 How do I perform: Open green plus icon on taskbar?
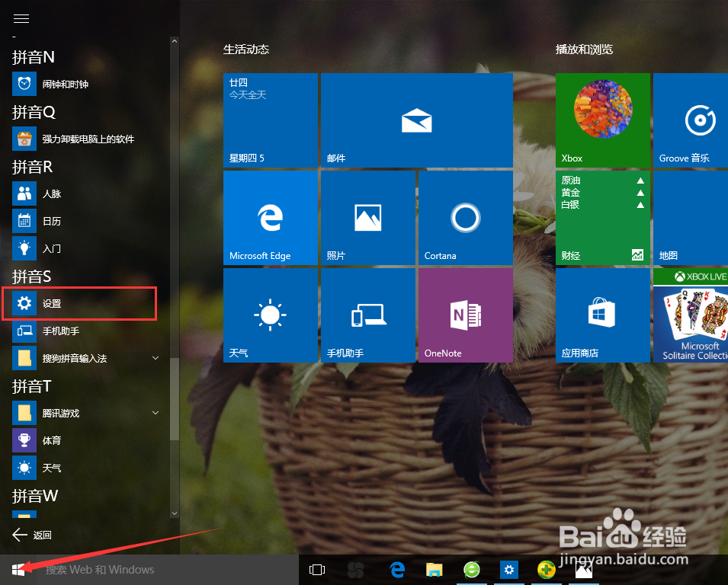coord(546,570)
